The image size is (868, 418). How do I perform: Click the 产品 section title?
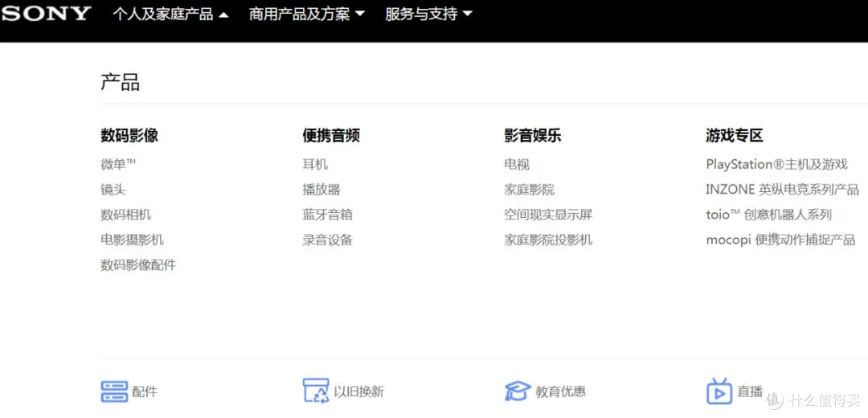click(120, 82)
